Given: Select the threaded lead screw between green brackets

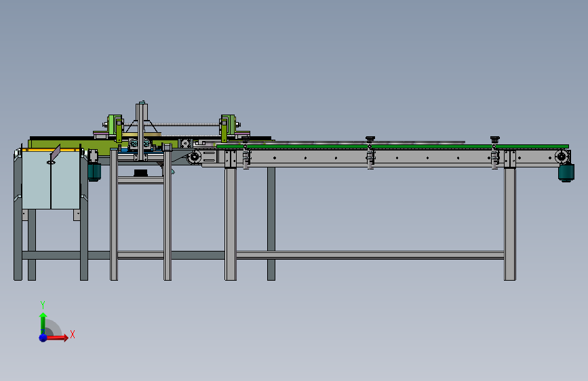Looking at the screenshot, I should (172, 125).
